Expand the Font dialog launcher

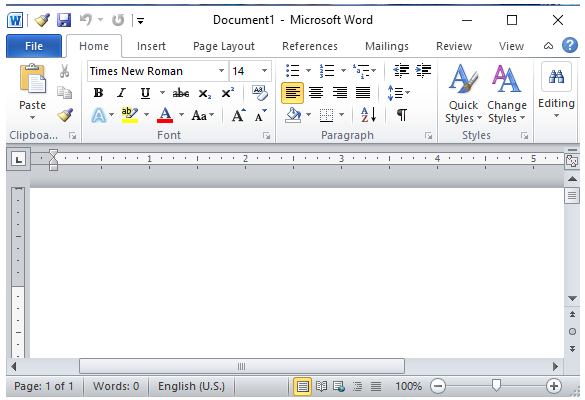tap(266, 136)
